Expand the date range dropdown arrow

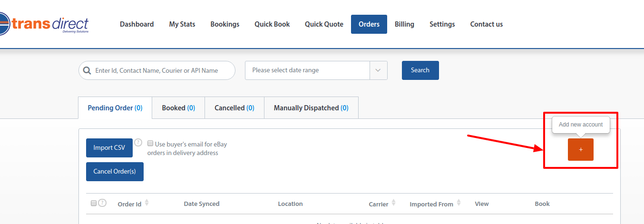tap(378, 70)
